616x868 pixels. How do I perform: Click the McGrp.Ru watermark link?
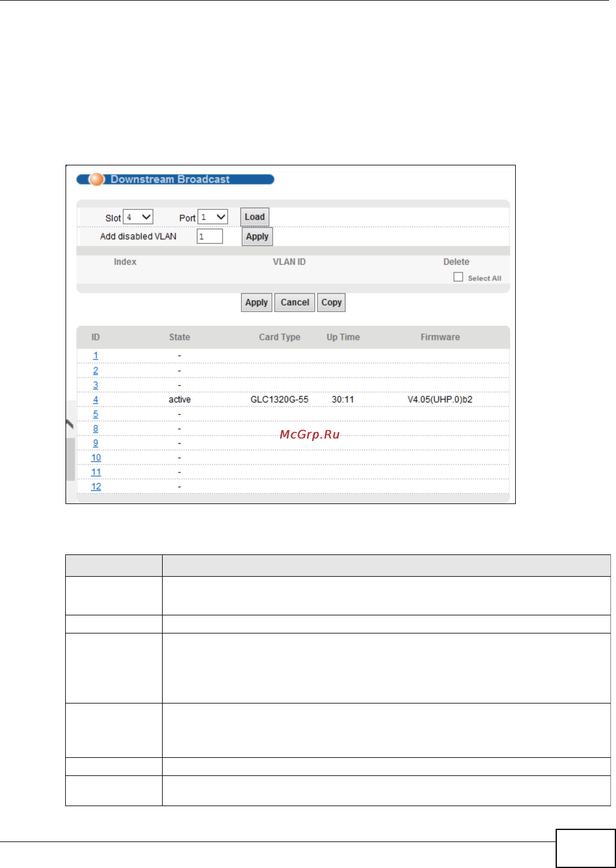310,435
